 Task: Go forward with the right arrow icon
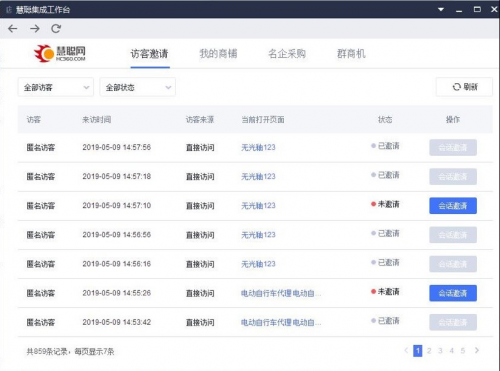pyautogui.click(x=35, y=29)
